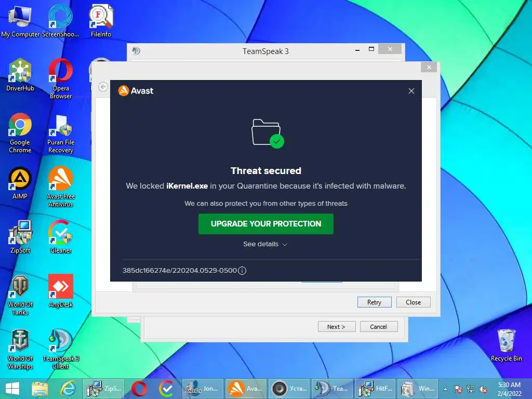532x399 pixels.
Task: Close the installer error dialog with X
Action: tap(429, 67)
